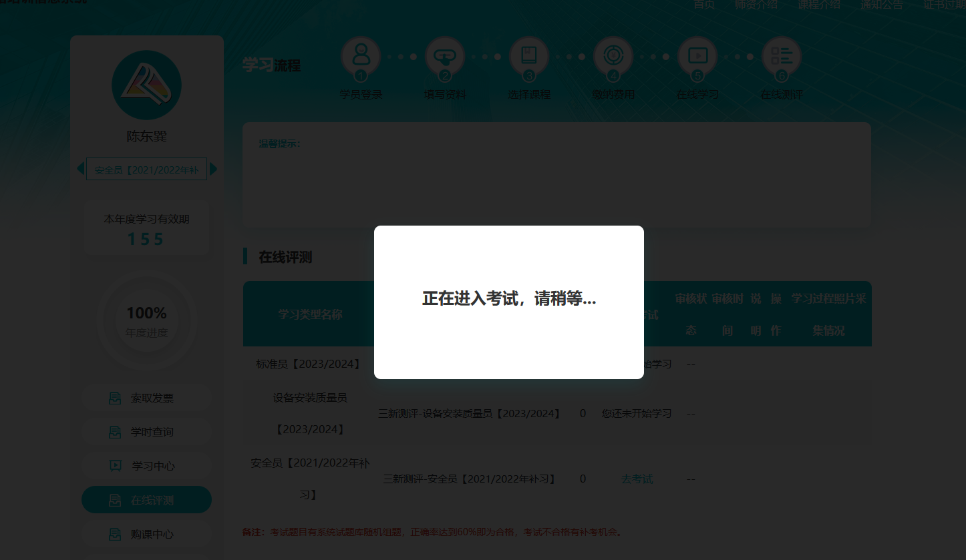
Task: Click the 学习类型名称 column header
Action: pyautogui.click(x=310, y=314)
